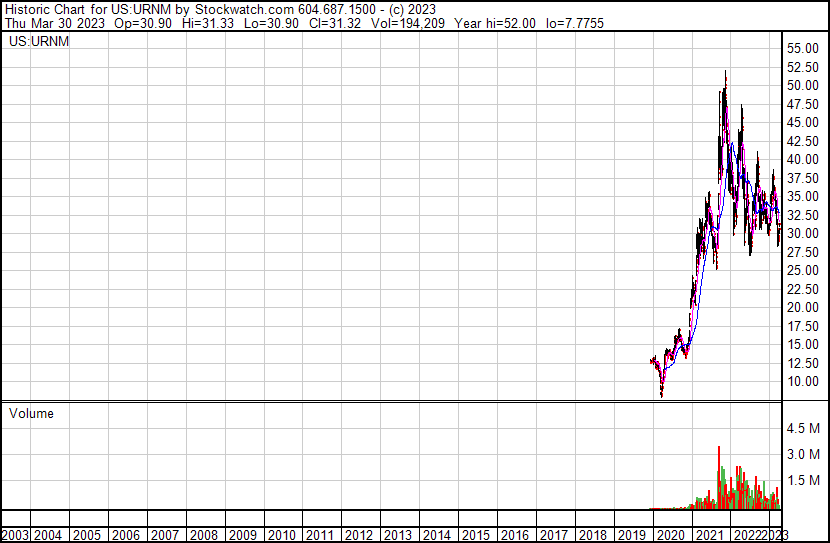Click the Volume panel label
Screen dimensions: 830x543
pyautogui.click(x=31, y=414)
